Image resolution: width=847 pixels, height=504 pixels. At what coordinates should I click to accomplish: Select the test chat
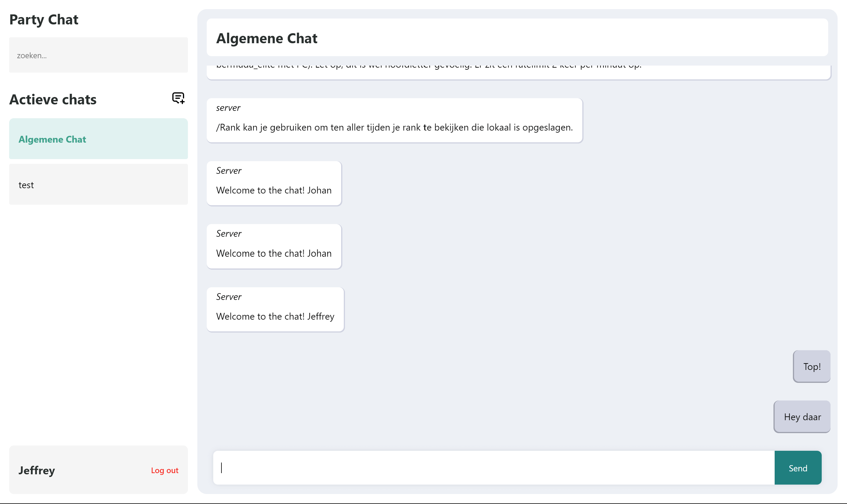pyautogui.click(x=98, y=184)
